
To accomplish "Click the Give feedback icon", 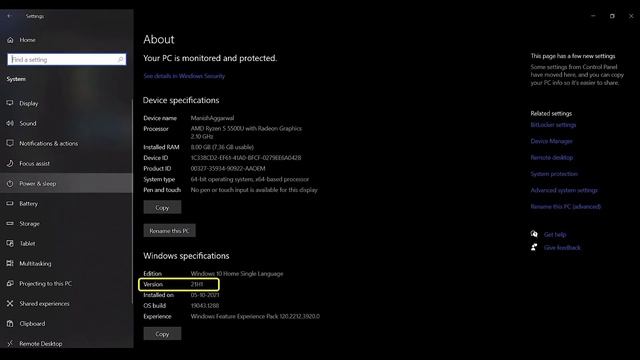I will [x=534, y=247].
